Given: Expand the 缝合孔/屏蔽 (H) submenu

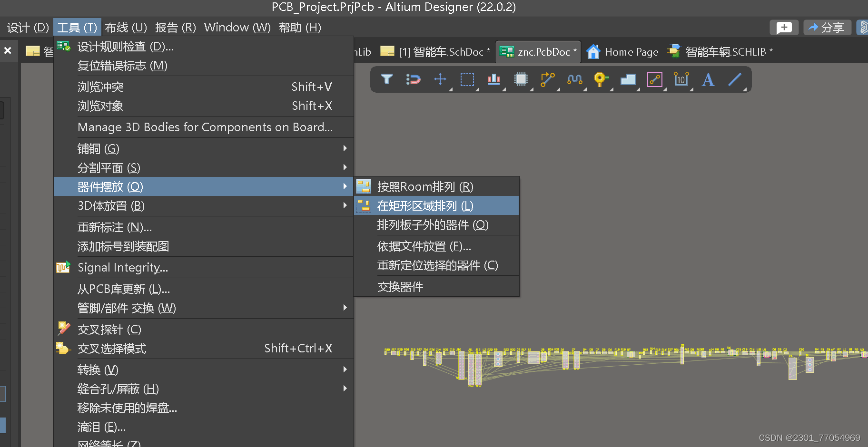Looking at the screenshot, I should [204, 389].
